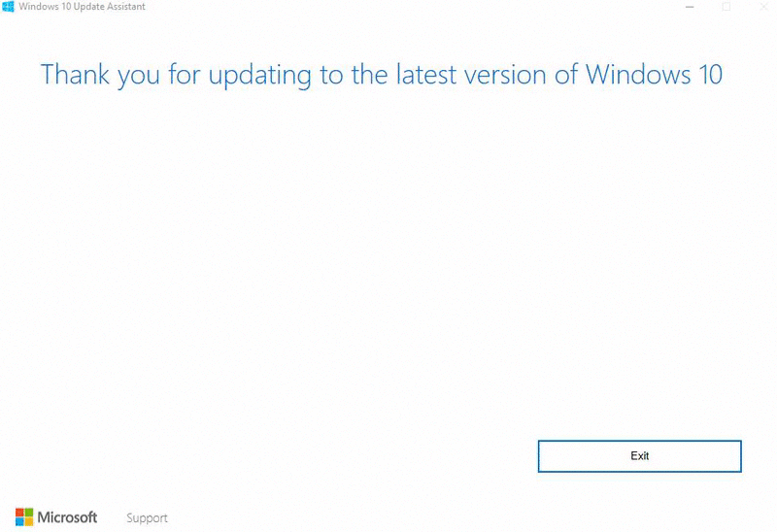Screen dimensions: 777x532
Task: Click the 'Thank you for updating' heading
Action: (381, 75)
